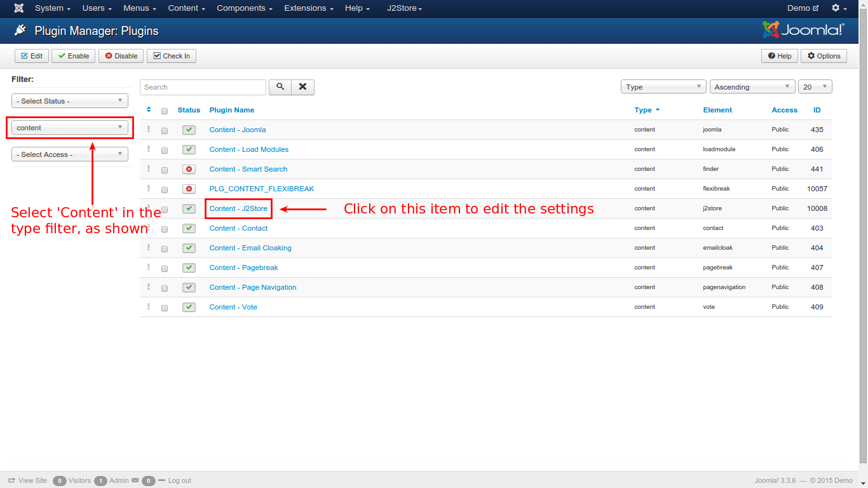Open the Select Status filter dropdown
The height and width of the screenshot is (488, 868).
pyautogui.click(x=70, y=101)
